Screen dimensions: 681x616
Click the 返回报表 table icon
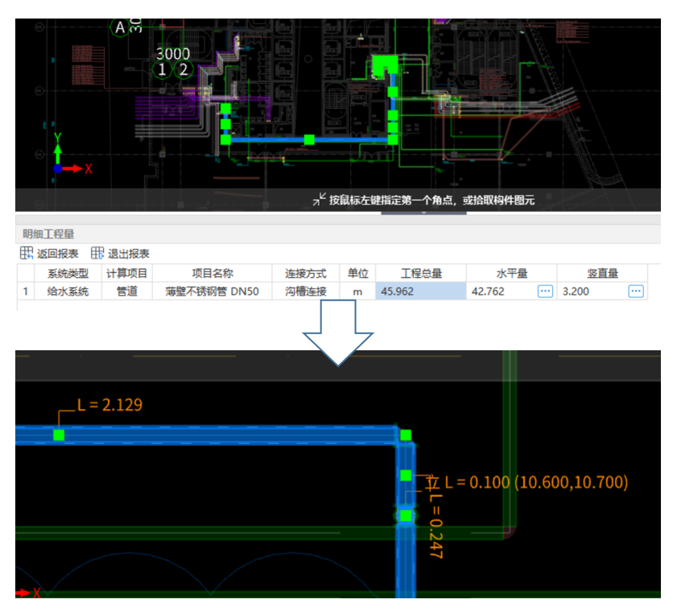27,254
